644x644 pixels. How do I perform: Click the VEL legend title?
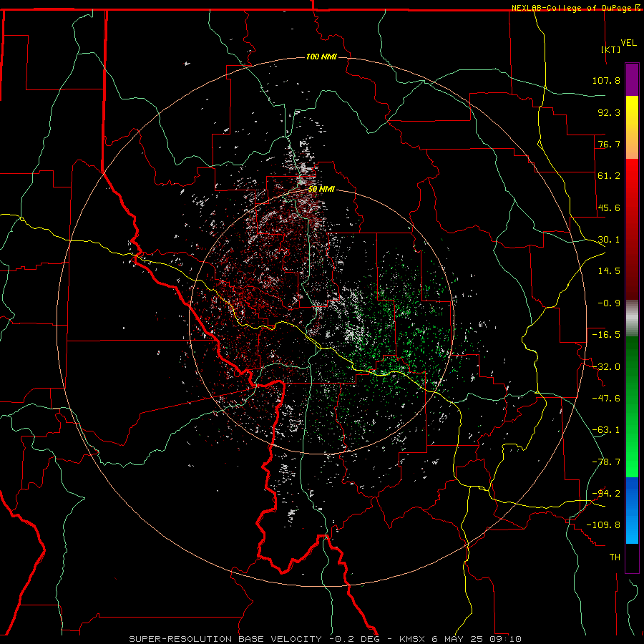point(628,43)
